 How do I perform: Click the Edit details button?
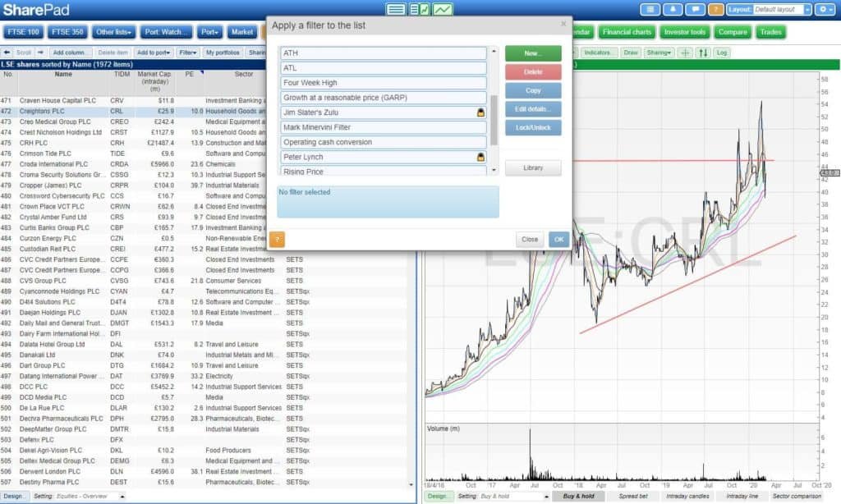click(x=533, y=109)
